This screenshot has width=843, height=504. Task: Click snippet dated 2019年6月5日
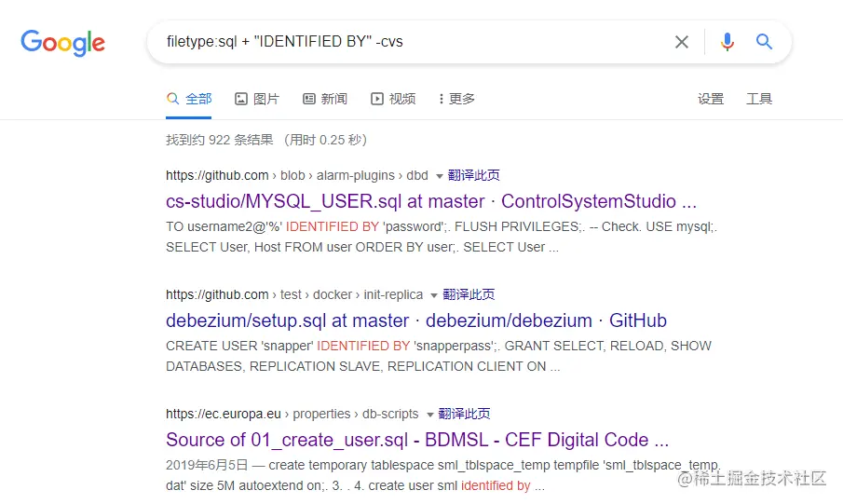[x=442, y=475]
